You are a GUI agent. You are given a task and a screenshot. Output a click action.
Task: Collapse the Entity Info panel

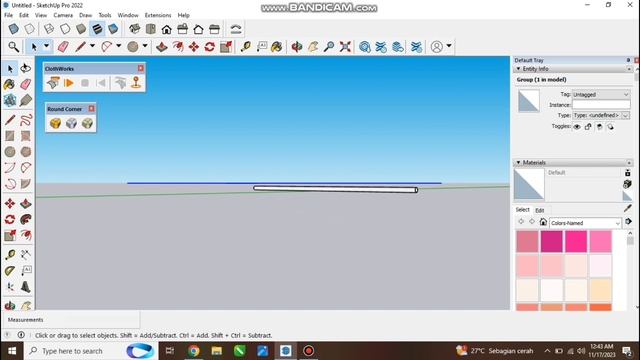click(518, 69)
